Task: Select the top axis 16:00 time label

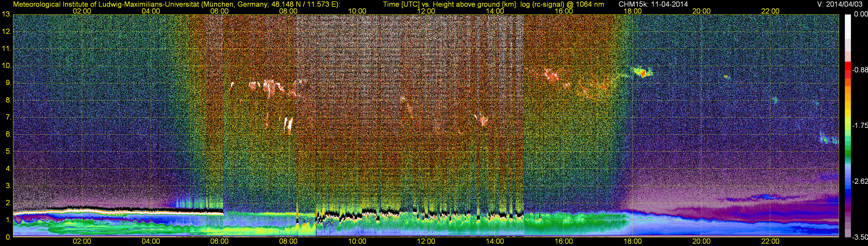Action: 564,11
